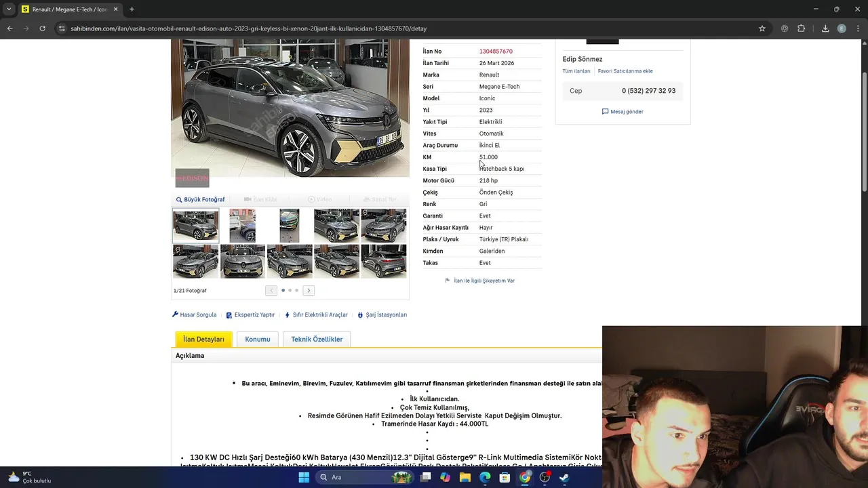868x488 pixels.
Task: Open Büyük Fotoğraf enlarged photo view
Action: (x=200, y=199)
